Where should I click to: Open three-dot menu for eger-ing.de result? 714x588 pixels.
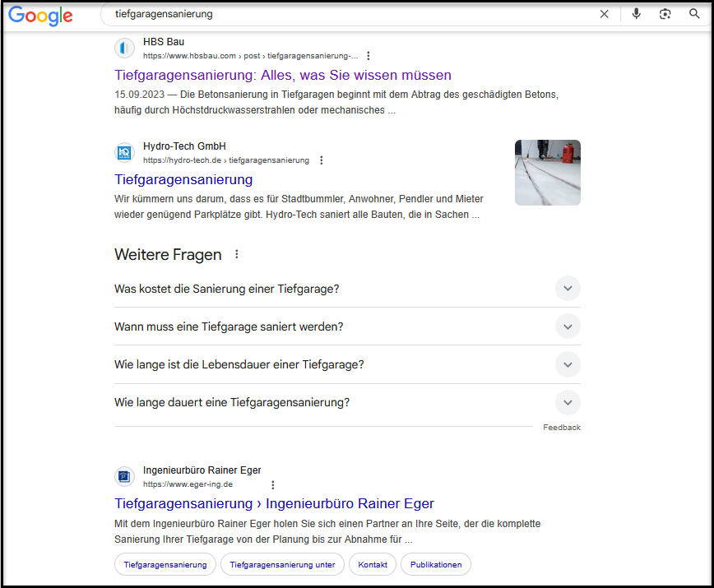point(273,484)
